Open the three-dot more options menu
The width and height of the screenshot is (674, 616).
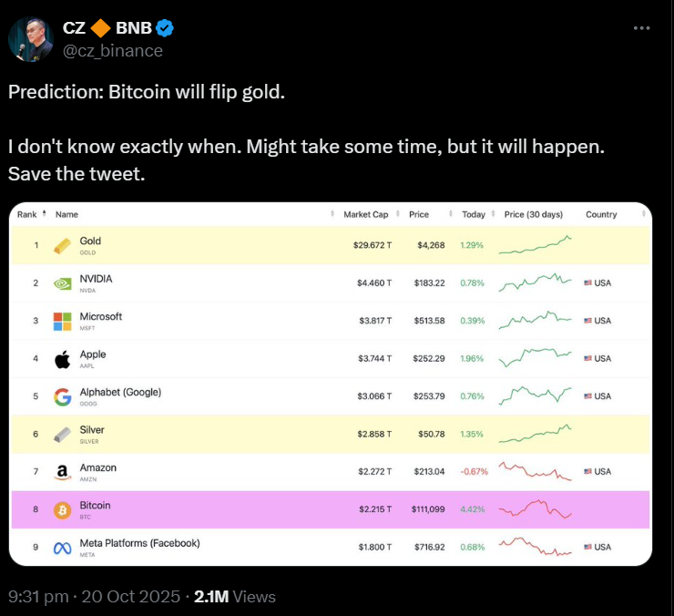(641, 28)
